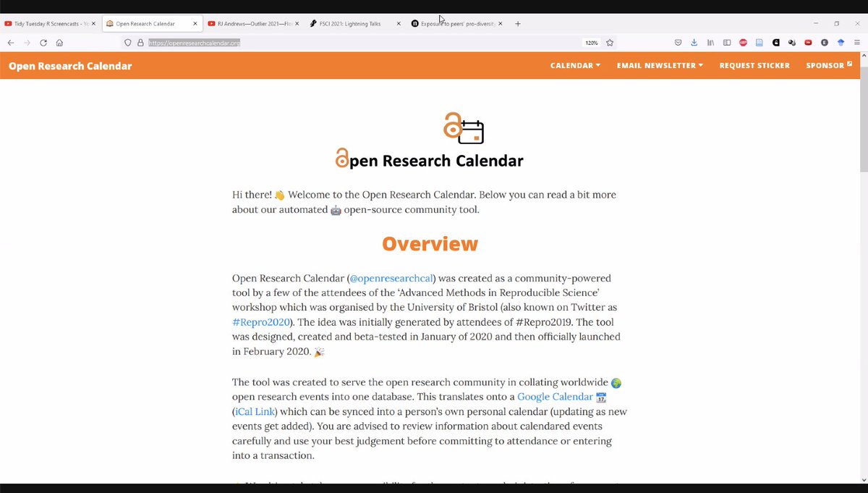Click the open-access calendar logo image
Image resolution: width=868 pixels, height=493 pixels.
pyautogui.click(x=463, y=129)
